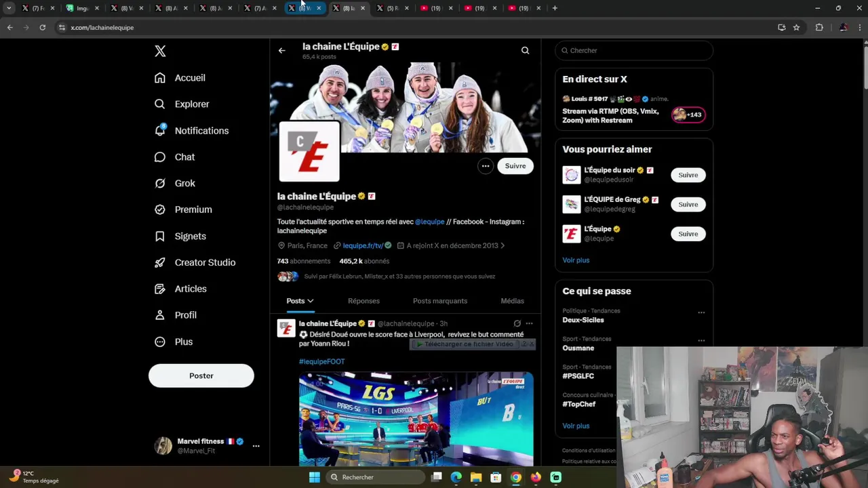Play the Paris-SG Liverpool video

point(416,419)
